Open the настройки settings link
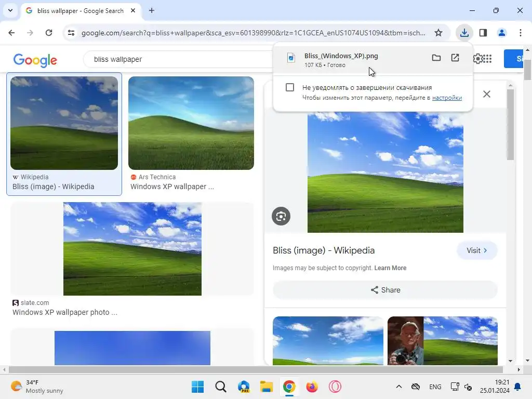 coord(447,98)
